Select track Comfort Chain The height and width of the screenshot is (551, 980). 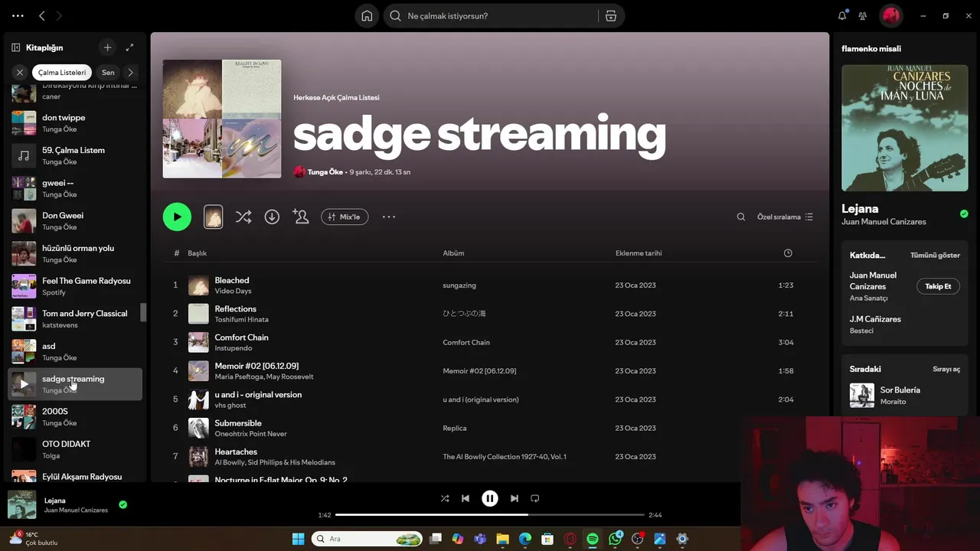point(241,337)
